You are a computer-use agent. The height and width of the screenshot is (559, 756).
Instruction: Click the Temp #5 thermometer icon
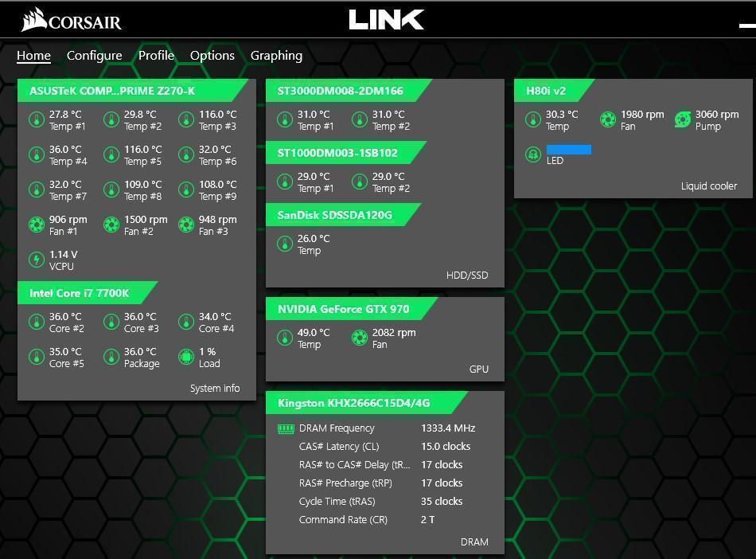click(111, 154)
